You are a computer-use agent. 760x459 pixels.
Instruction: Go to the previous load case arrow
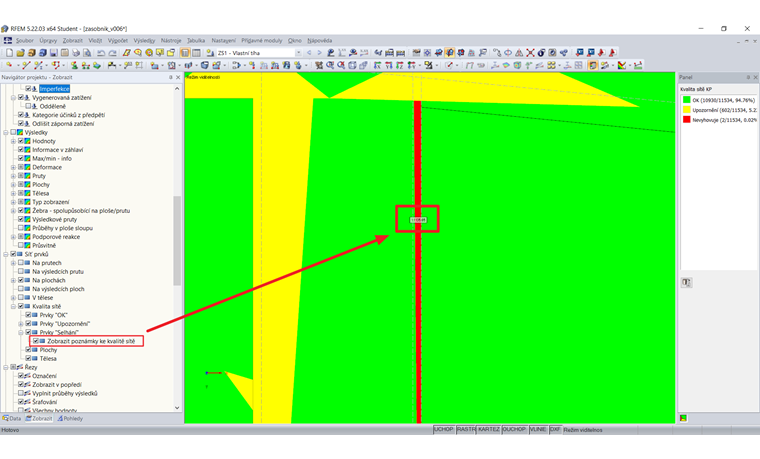(x=309, y=53)
